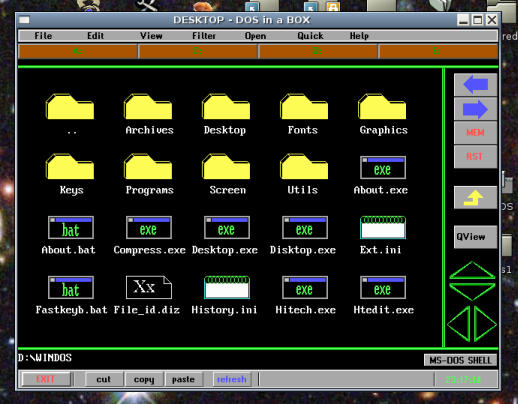This screenshot has width=518, height=404.
Task: Click the RST button
Action: [x=475, y=157]
